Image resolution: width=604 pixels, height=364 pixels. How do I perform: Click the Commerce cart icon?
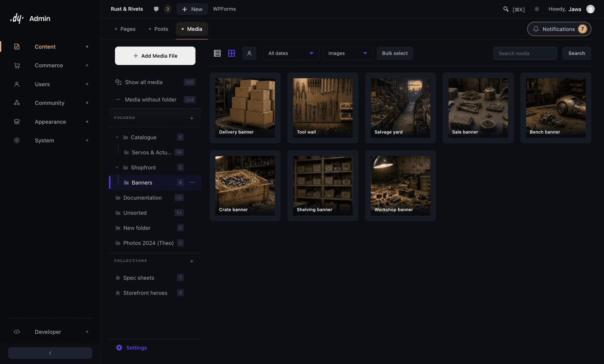pos(17,65)
